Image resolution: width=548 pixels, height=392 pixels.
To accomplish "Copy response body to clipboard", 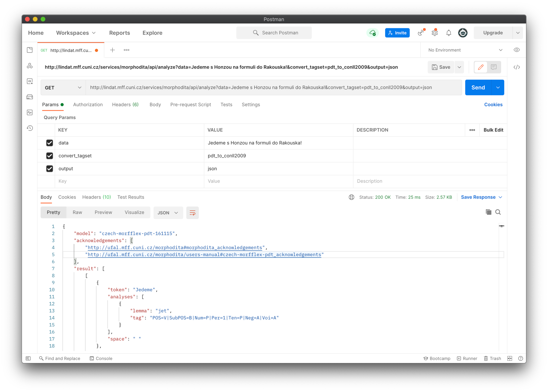I will tap(488, 212).
